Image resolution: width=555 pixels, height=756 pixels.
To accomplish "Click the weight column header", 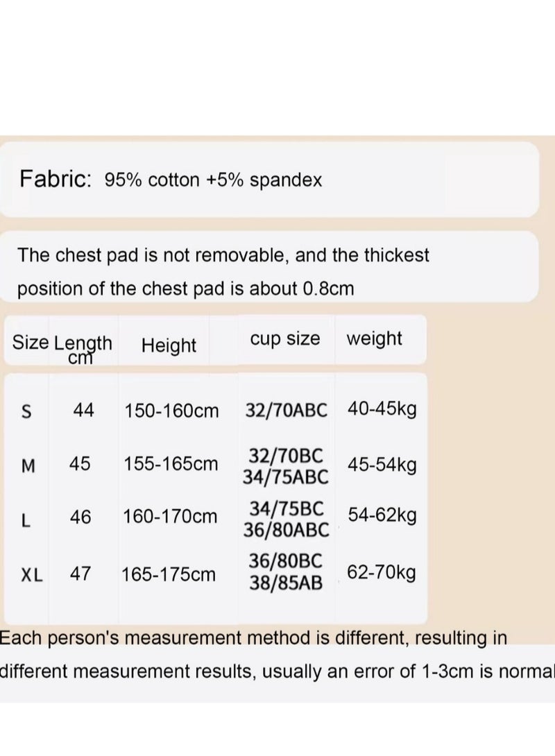I will click(374, 338).
